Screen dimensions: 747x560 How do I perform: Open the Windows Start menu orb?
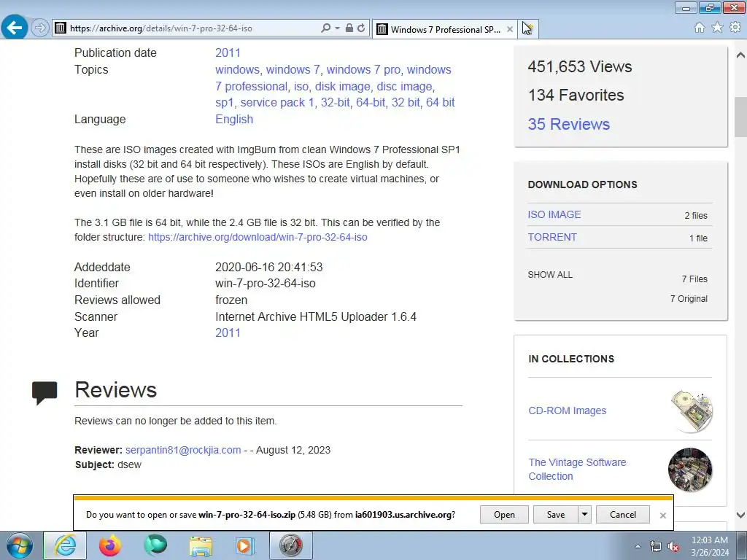click(19, 545)
